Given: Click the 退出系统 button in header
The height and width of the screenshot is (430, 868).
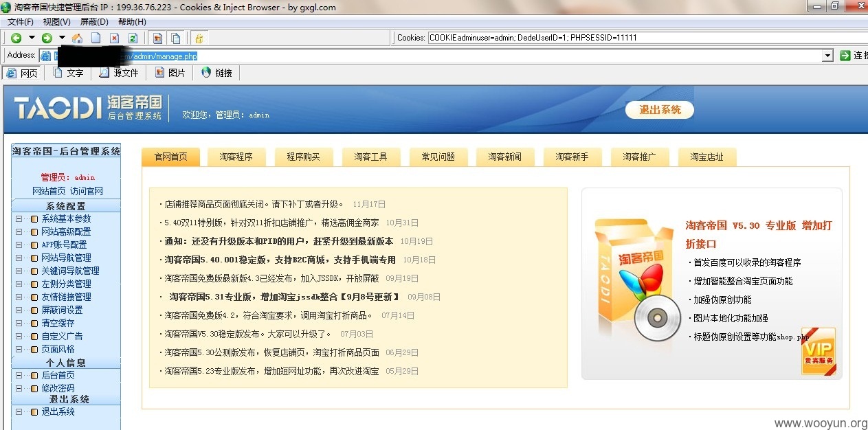Looking at the screenshot, I should coord(660,110).
